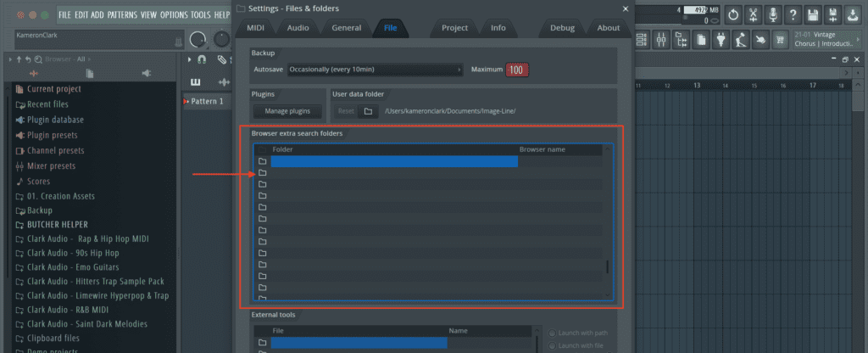Image resolution: width=868 pixels, height=353 pixels.
Task: Select the Launch with path radio button
Action: pyautogui.click(x=552, y=333)
